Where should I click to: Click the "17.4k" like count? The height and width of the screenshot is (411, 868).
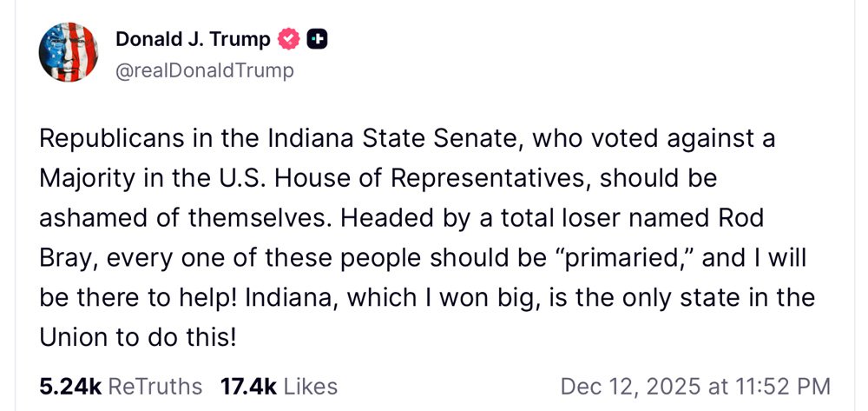click(x=248, y=387)
